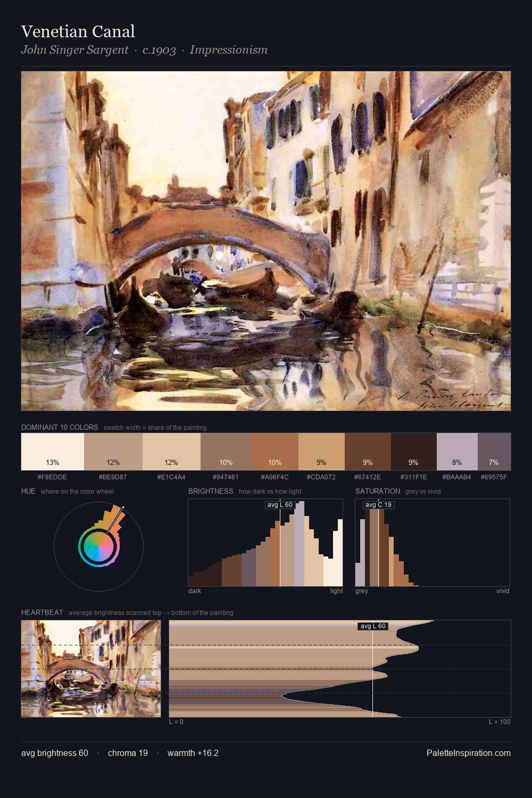The width and height of the screenshot is (532, 798).
Task: Click the 'SATURATION' section heading
Action: (378, 491)
